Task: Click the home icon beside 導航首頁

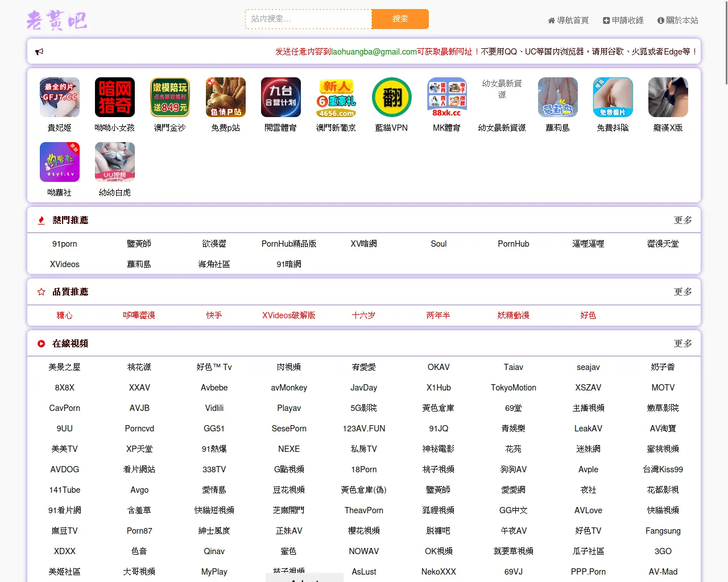Action: tap(551, 20)
